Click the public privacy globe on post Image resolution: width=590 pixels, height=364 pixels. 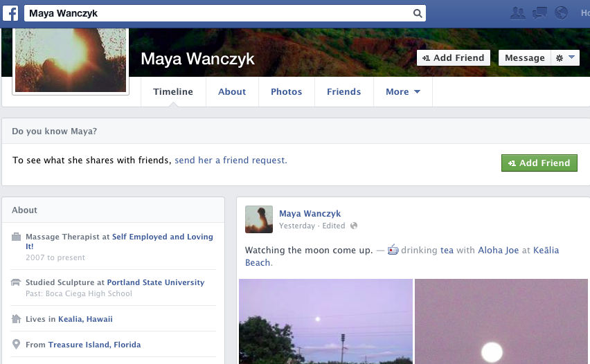point(354,226)
